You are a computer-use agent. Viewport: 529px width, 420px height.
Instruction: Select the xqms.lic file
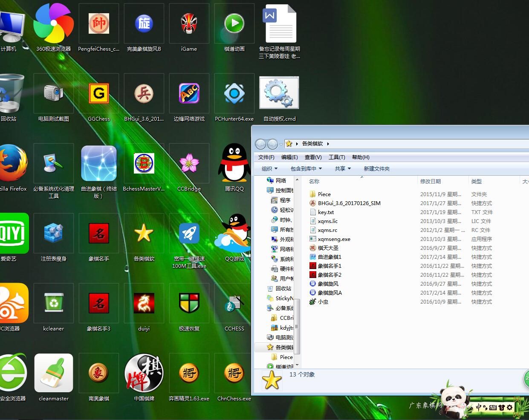click(323, 221)
